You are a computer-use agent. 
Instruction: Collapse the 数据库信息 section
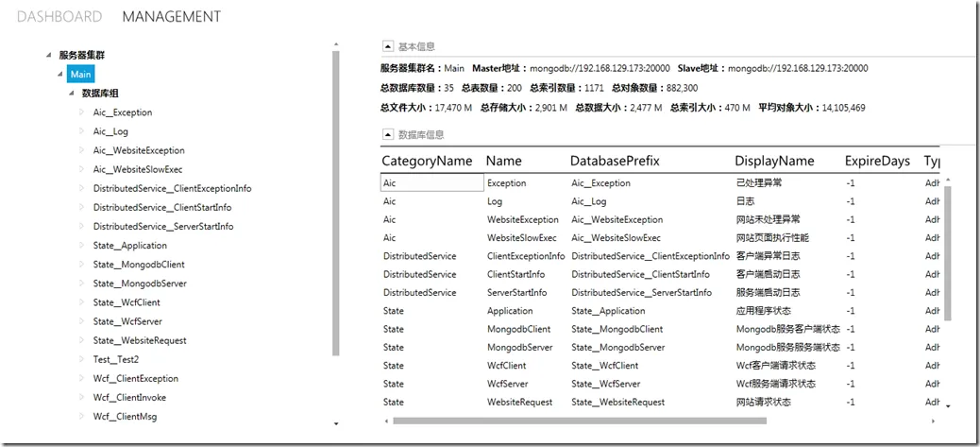(x=387, y=135)
